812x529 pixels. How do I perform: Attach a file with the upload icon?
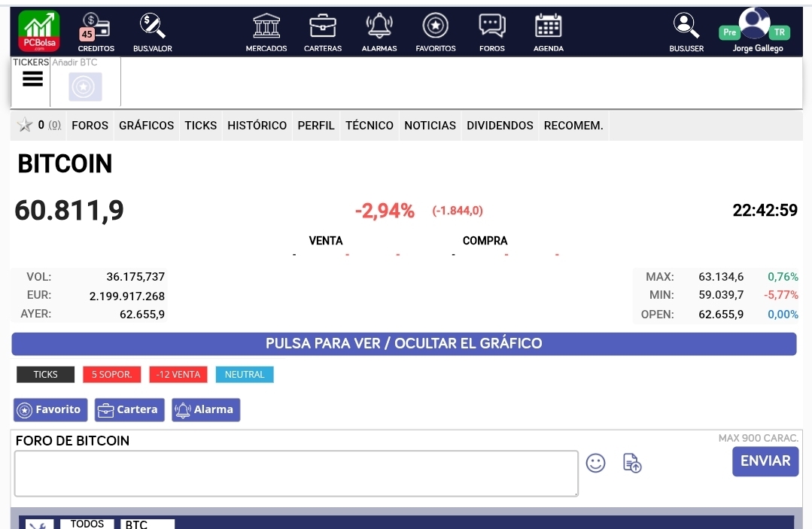pyautogui.click(x=632, y=463)
